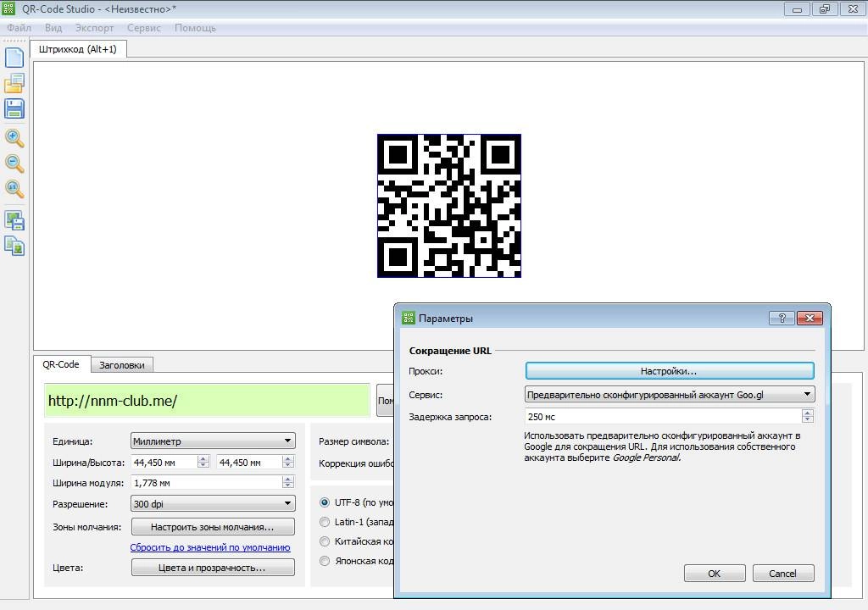Open the Вид menu
The image size is (868, 610).
tap(53, 28)
